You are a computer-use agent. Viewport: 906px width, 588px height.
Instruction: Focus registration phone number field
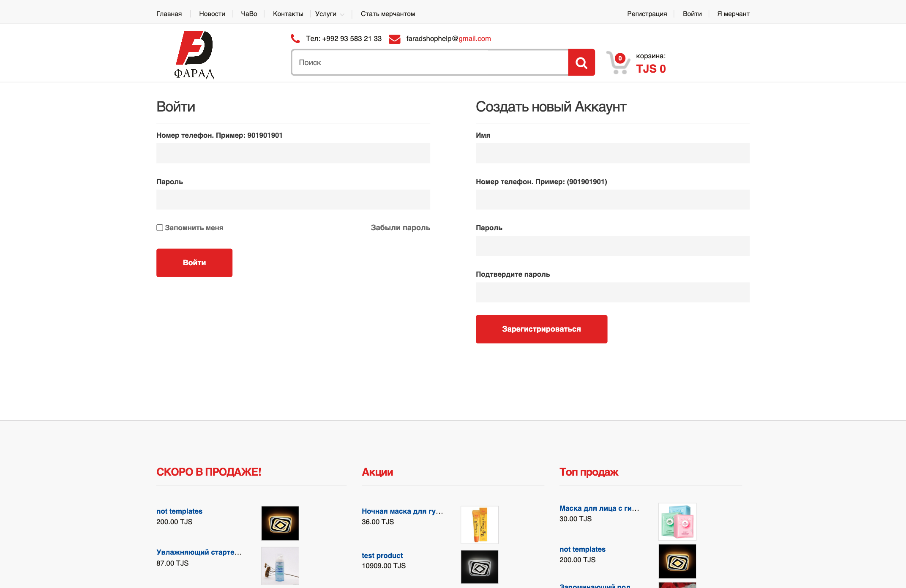(613, 199)
